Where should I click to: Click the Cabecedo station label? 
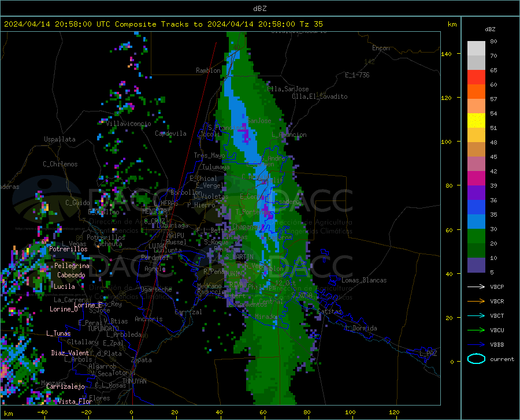71,275
